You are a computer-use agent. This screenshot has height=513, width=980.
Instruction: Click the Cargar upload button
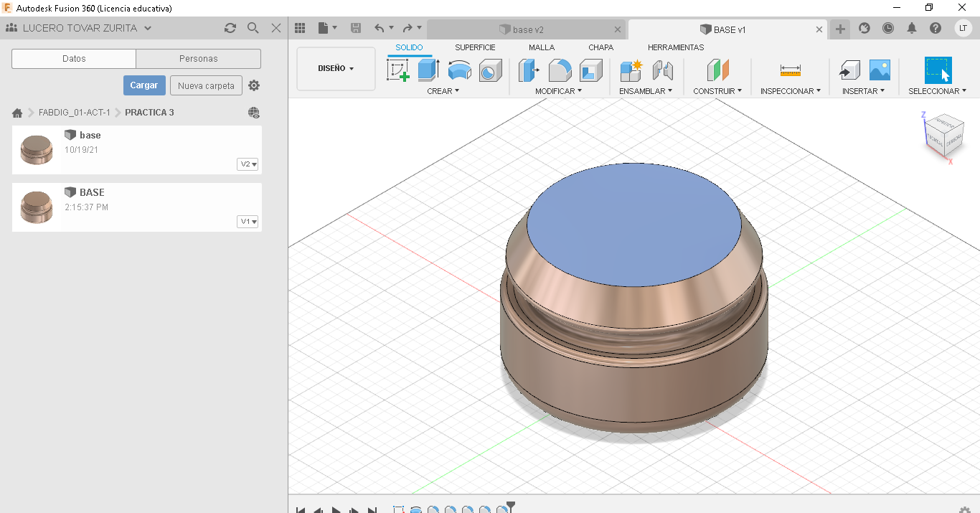[x=144, y=85]
